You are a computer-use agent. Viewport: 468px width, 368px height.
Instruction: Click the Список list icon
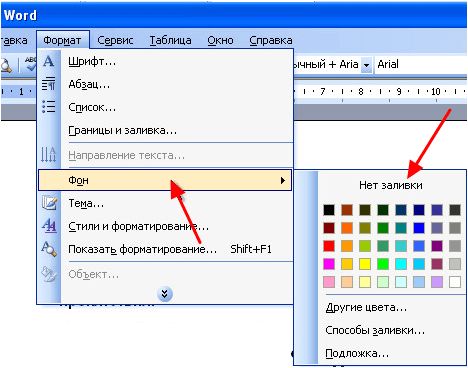49,107
